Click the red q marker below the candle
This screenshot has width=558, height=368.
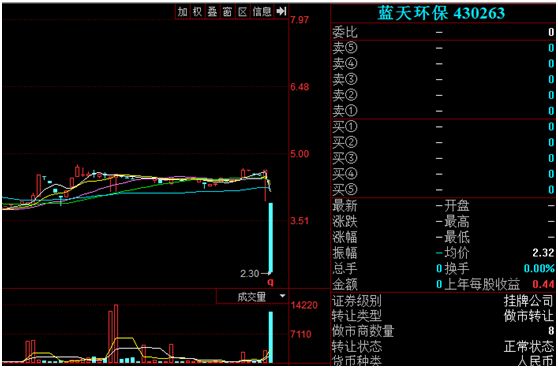(x=270, y=283)
